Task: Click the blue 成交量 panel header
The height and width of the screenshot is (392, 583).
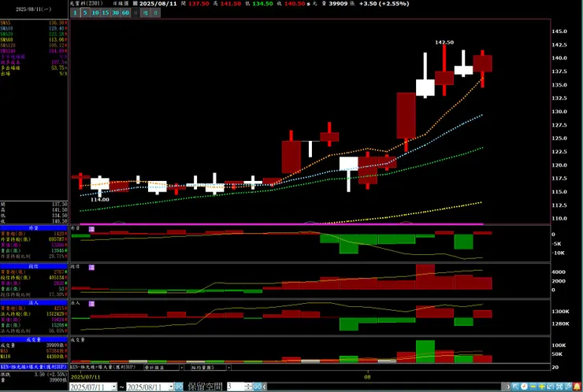Action: click(33, 339)
